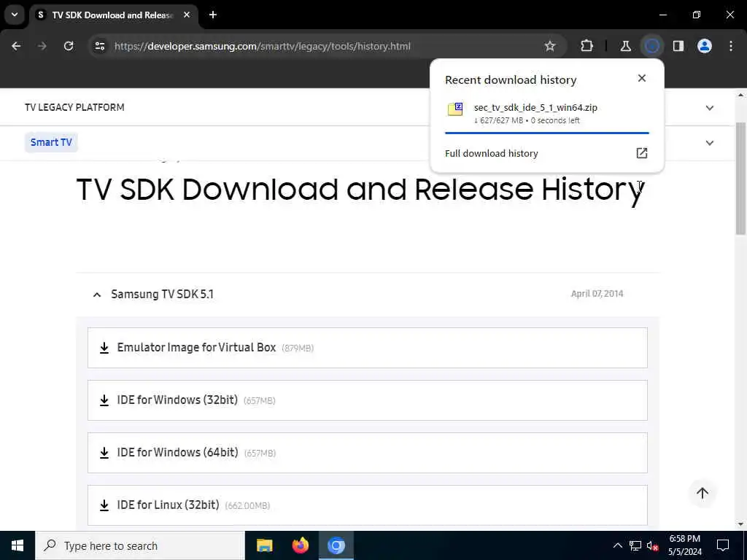The height and width of the screenshot is (560, 747).
Task: Download IDE for Linux (32bit)
Action: point(368,505)
